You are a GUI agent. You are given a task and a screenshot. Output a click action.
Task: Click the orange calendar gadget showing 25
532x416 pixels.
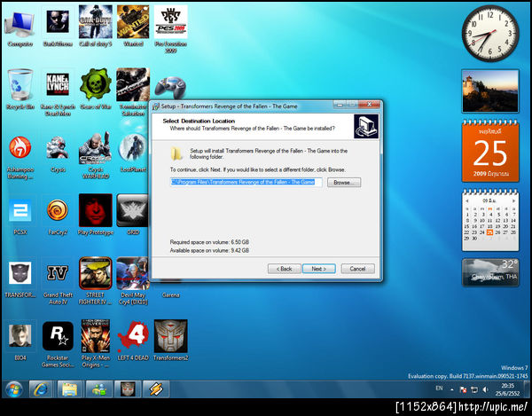coord(490,152)
